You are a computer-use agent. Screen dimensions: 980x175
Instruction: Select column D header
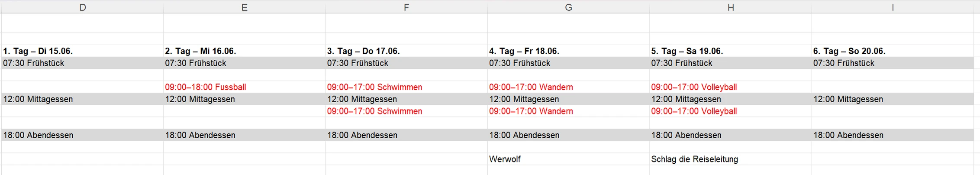(82, 7)
